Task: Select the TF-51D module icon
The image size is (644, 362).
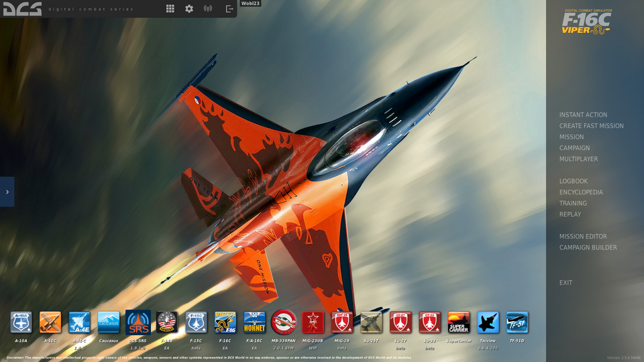Action: tap(517, 322)
